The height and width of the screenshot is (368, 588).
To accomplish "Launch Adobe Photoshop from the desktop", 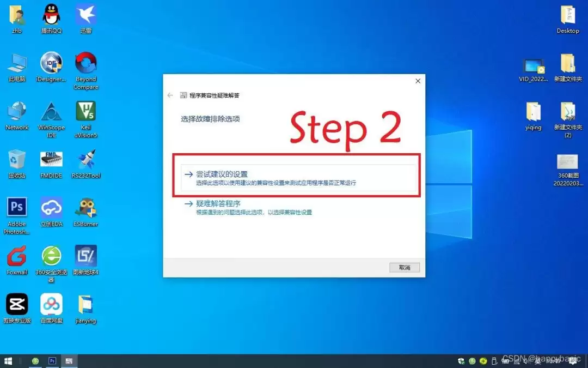I will pyautogui.click(x=16, y=209).
